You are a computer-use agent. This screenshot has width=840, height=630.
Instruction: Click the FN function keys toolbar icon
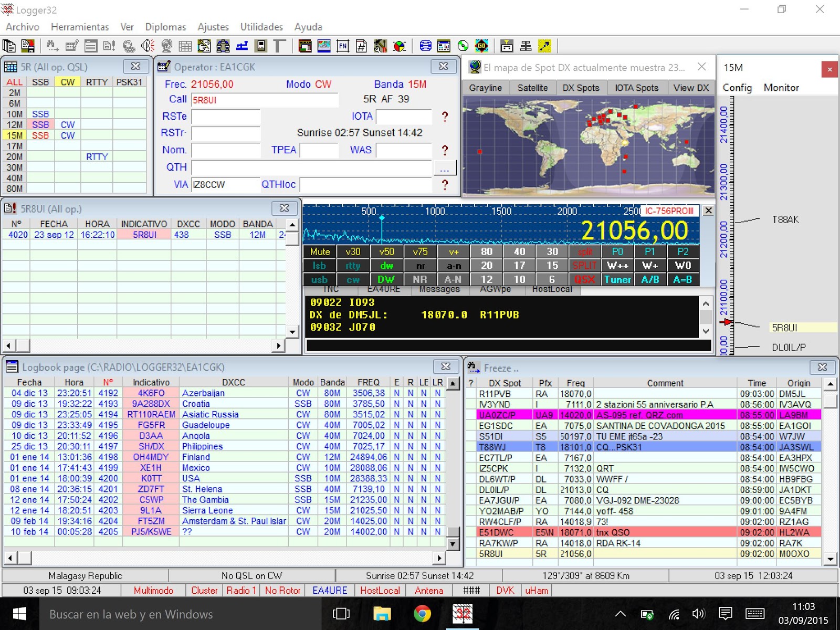[342, 46]
